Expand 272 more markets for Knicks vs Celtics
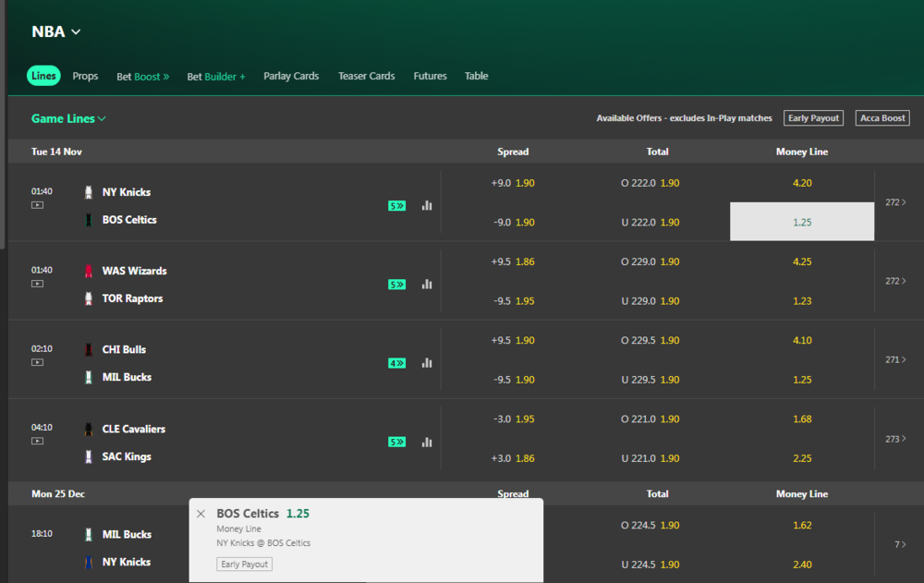 click(x=895, y=202)
